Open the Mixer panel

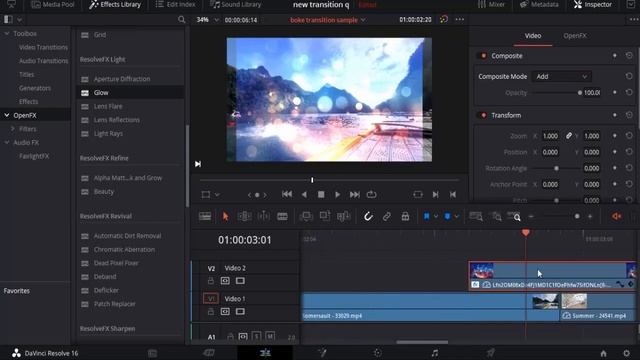pyautogui.click(x=491, y=4)
